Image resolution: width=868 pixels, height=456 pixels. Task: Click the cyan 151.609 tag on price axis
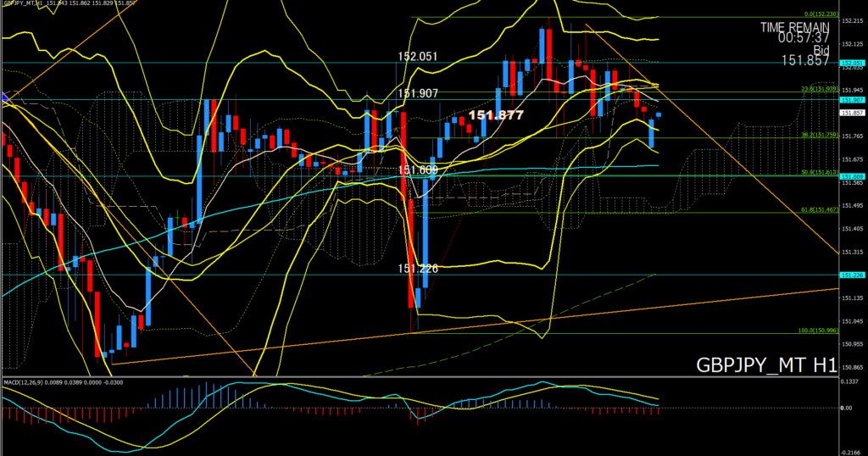(x=852, y=177)
